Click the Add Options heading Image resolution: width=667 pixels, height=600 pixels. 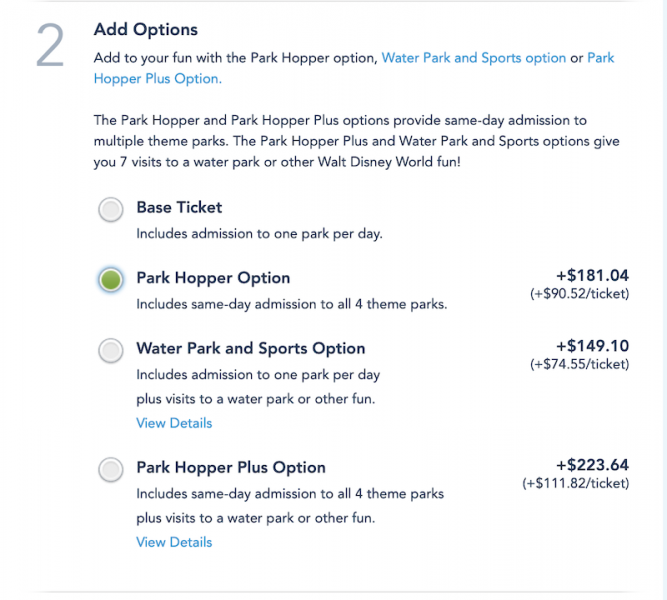point(146,30)
